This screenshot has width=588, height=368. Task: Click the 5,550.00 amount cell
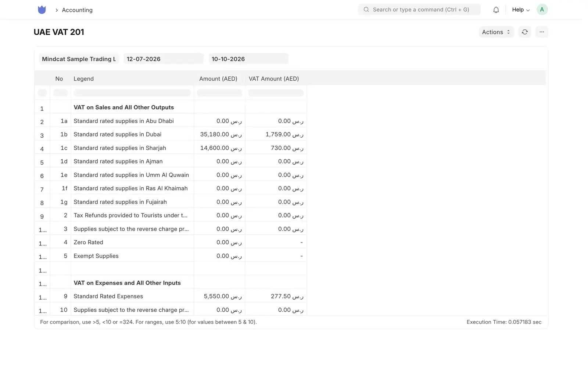click(220, 296)
